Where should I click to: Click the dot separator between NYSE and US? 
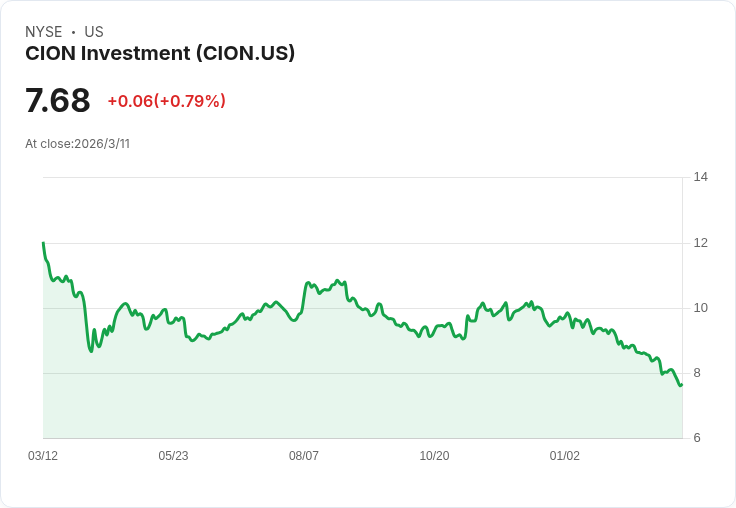pos(73,32)
